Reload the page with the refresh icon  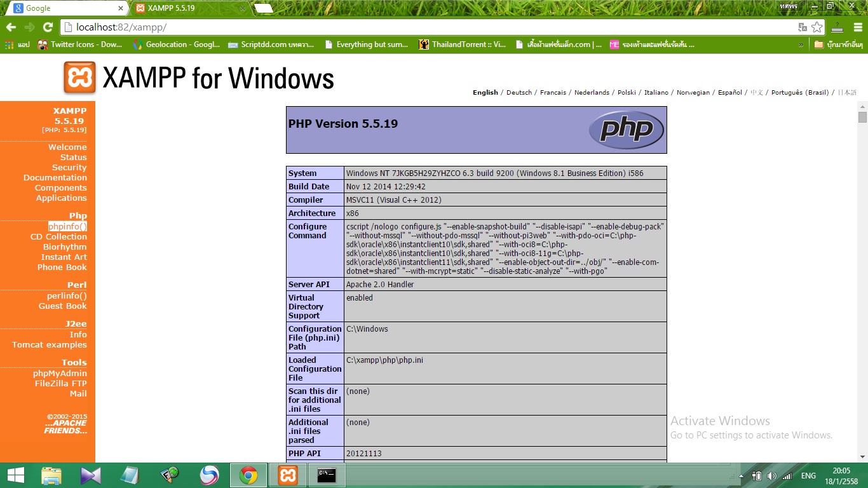(48, 27)
